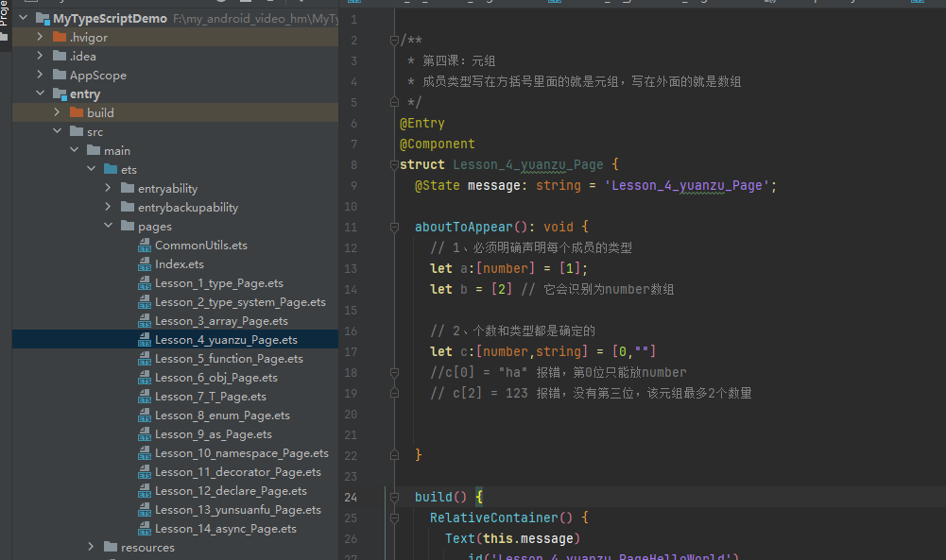Image resolution: width=946 pixels, height=560 pixels.
Task: Fold RelativeContainer block at line 25
Action: tap(394, 518)
